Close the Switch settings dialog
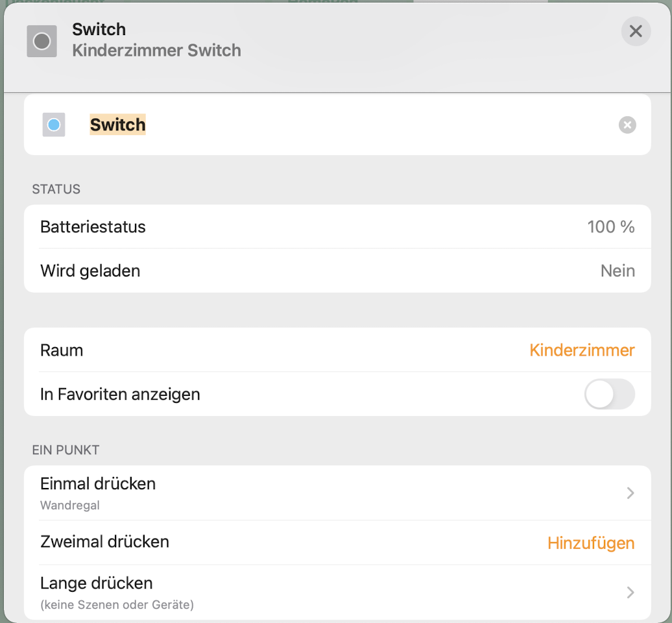Image resolution: width=672 pixels, height=623 pixels. click(x=636, y=31)
